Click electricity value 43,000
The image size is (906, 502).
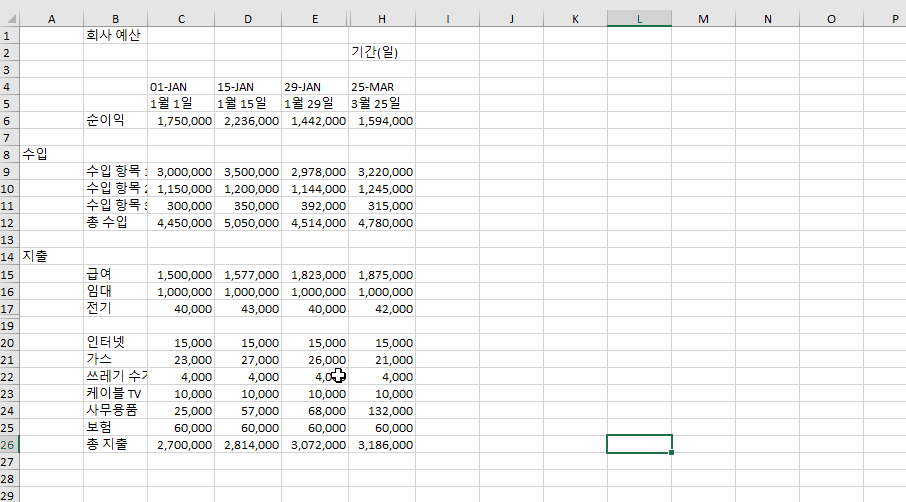(248, 308)
